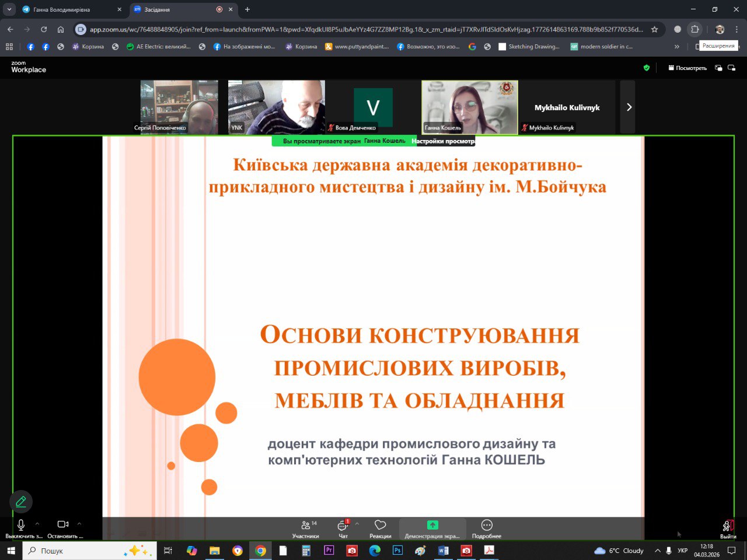Screen dimensions: 747x560
Task: Select Сергій Поповіченко video thumbnail
Action: pos(179,107)
